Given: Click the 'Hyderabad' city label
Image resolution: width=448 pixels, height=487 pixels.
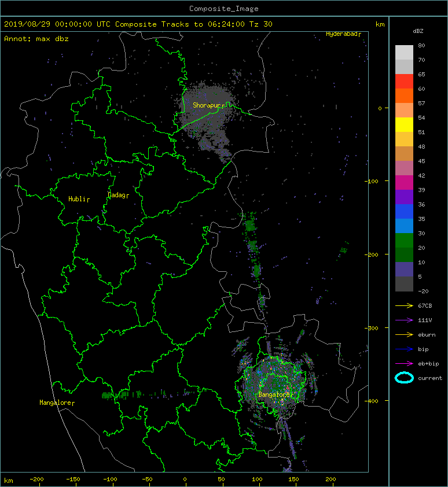Looking at the screenshot, I should click(341, 34).
